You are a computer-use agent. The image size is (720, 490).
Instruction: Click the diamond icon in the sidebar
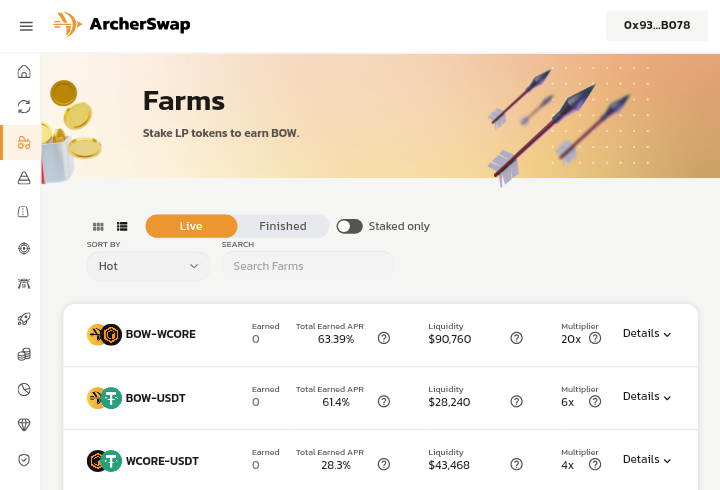[x=24, y=424]
